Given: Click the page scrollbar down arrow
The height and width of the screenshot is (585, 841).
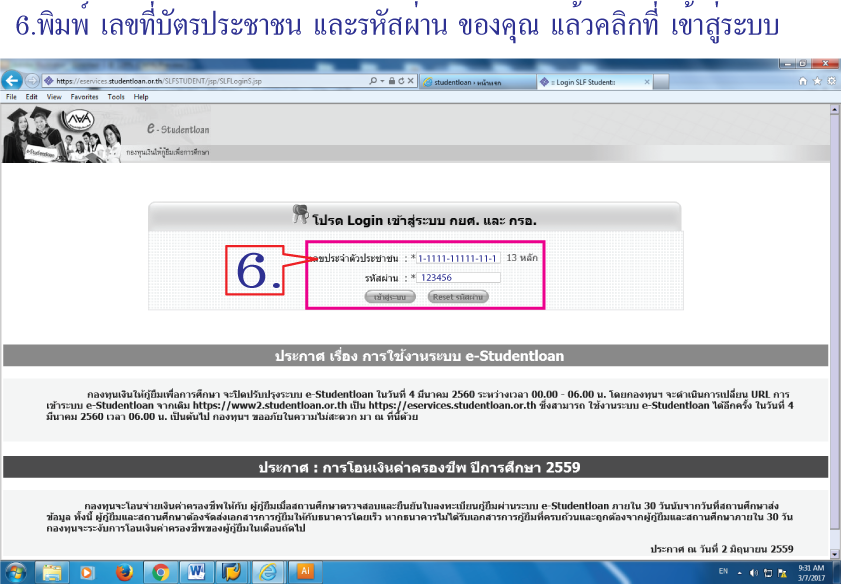Looking at the screenshot, I should 834,554.
